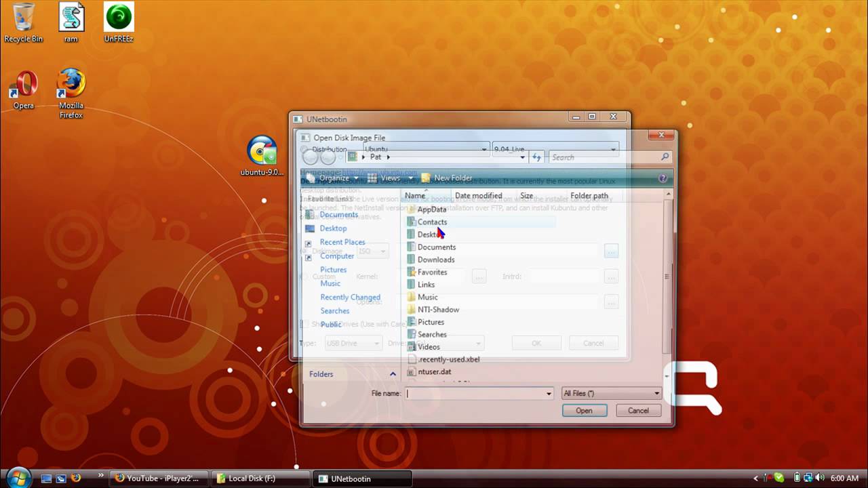Open the File name dropdown arrow
868x488 pixels.
[x=549, y=394]
